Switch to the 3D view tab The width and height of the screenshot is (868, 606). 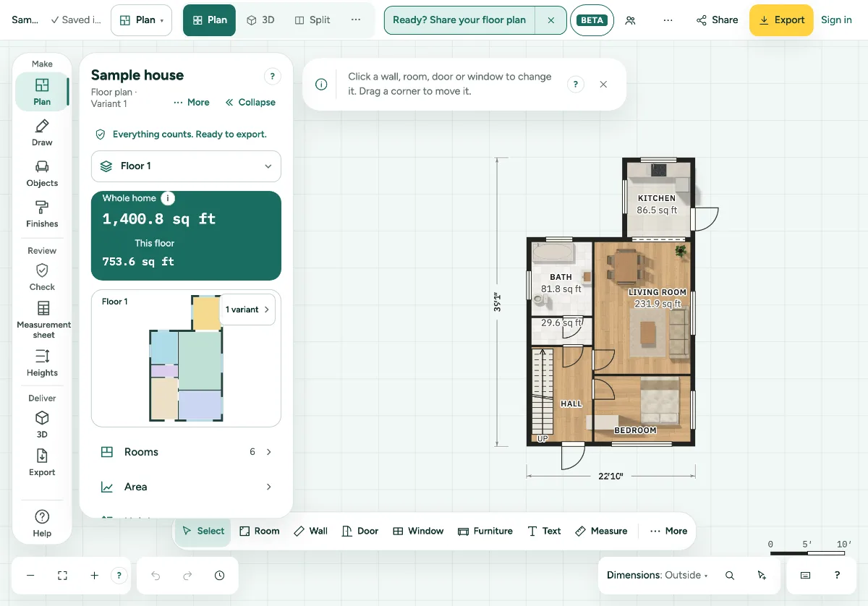click(260, 20)
